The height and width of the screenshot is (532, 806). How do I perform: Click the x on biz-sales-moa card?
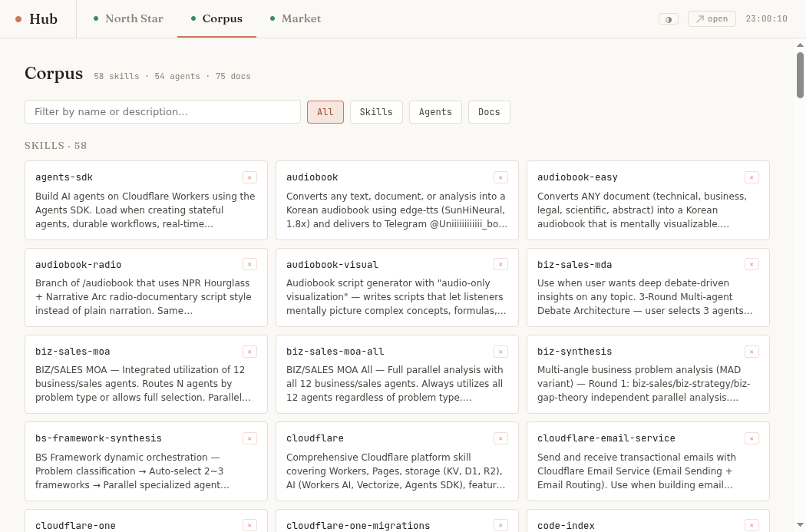[x=249, y=352]
